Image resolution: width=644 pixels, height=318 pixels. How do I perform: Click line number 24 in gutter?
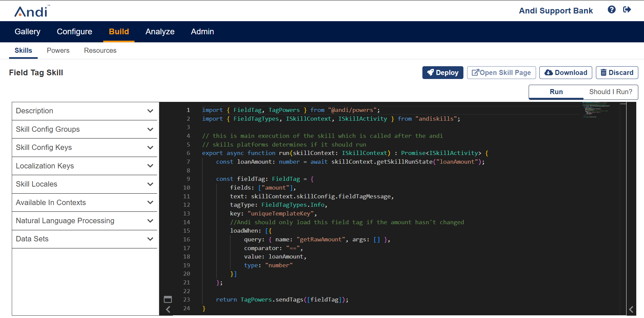point(187,308)
